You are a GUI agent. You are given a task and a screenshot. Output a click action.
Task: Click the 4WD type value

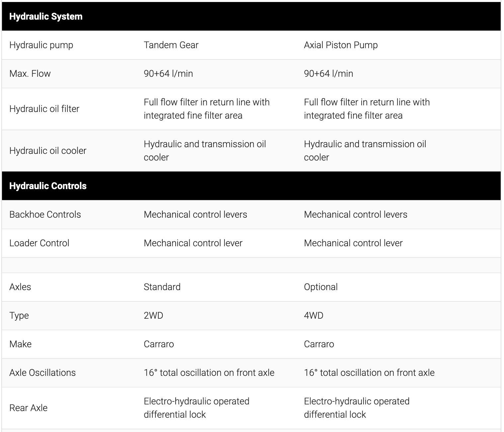[x=313, y=316]
